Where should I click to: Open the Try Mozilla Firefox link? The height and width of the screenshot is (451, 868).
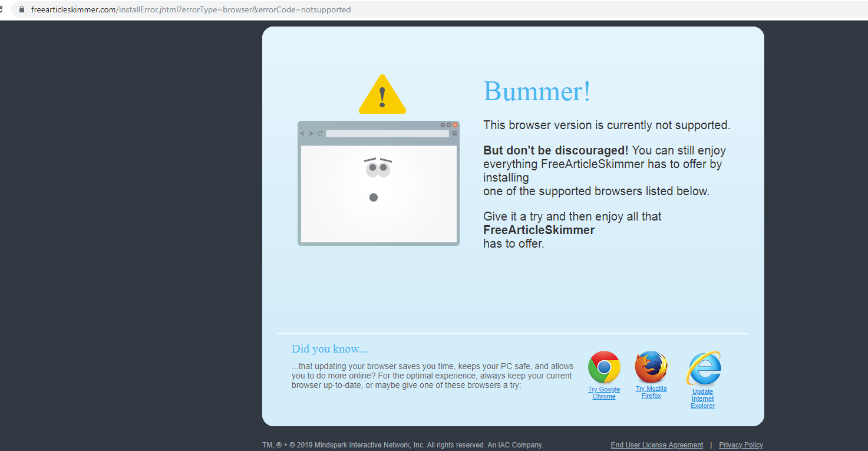[651, 392]
